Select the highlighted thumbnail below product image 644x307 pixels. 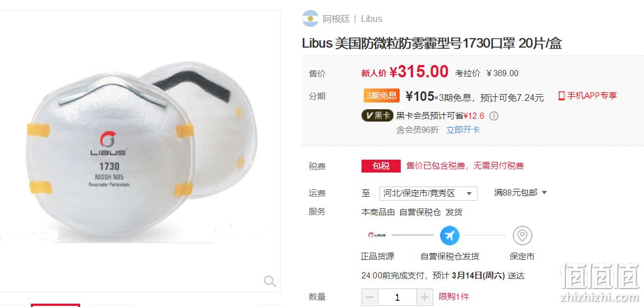pos(55,305)
